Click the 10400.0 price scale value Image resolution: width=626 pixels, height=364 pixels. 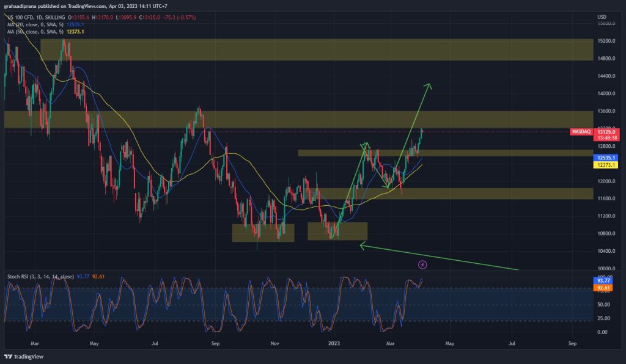point(606,251)
